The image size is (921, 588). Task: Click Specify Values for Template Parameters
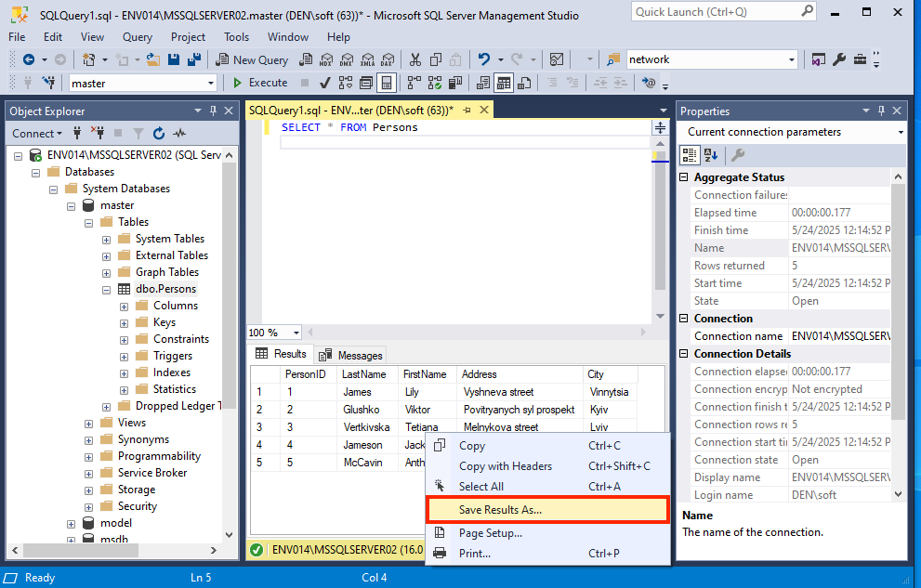649,83
